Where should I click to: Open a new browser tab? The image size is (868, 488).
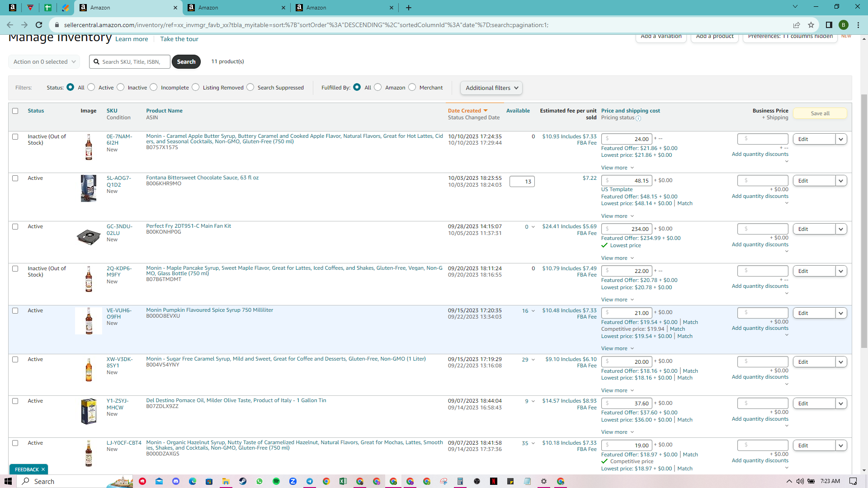pyautogui.click(x=409, y=8)
